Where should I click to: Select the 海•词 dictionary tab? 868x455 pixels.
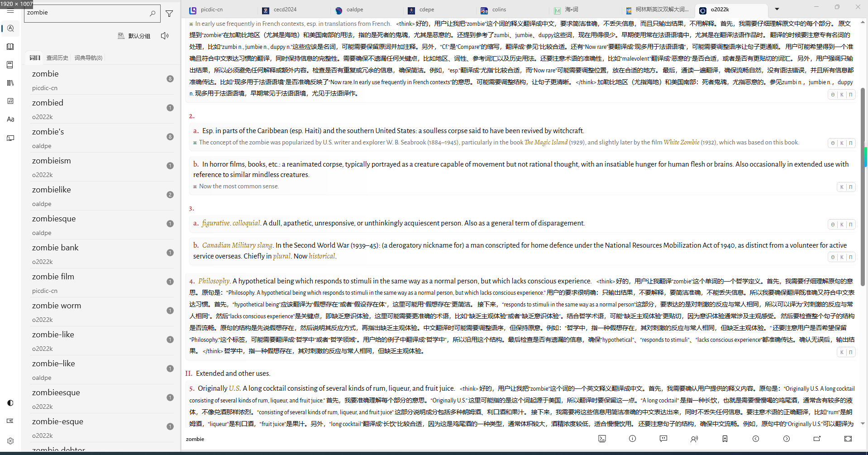click(x=572, y=10)
